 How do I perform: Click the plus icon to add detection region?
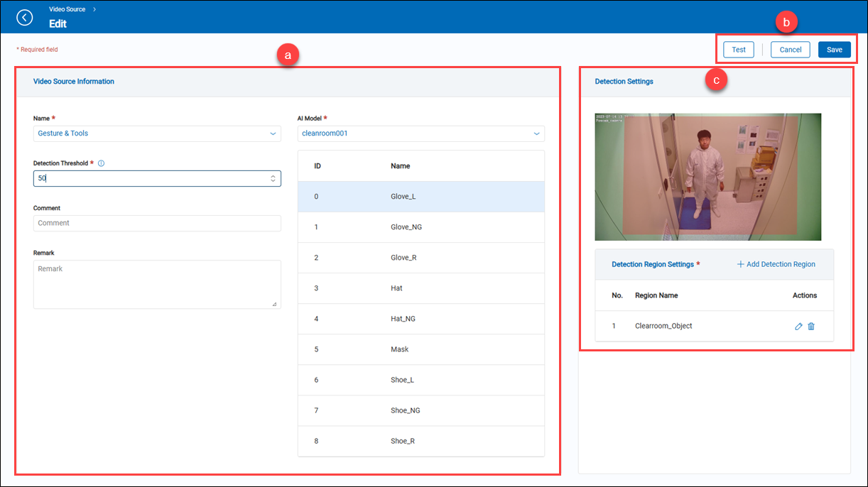(x=740, y=264)
